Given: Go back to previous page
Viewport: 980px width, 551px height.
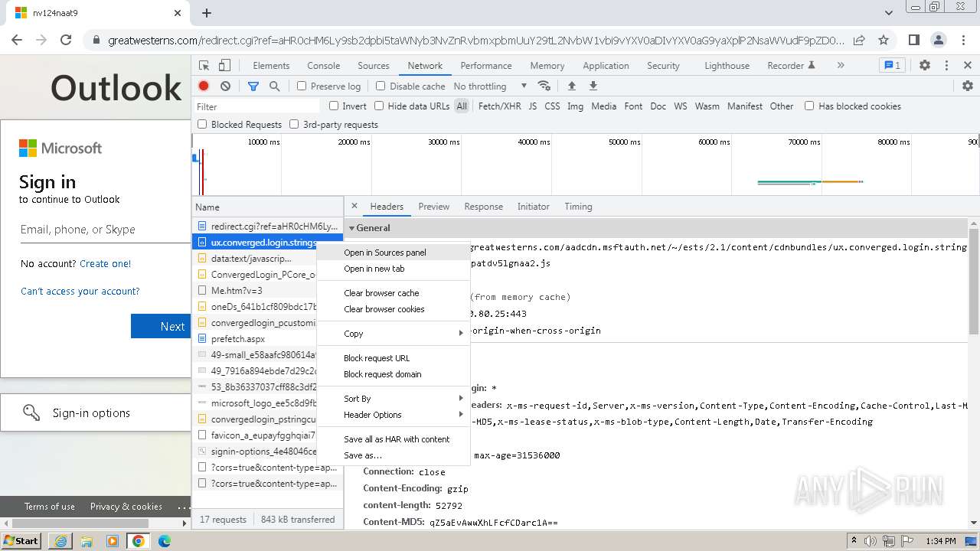Looking at the screenshot, I should tap(17, 40).
